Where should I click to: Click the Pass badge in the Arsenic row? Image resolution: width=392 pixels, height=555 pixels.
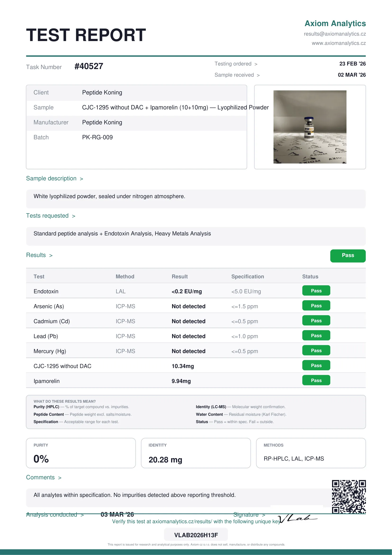point(316,306)
